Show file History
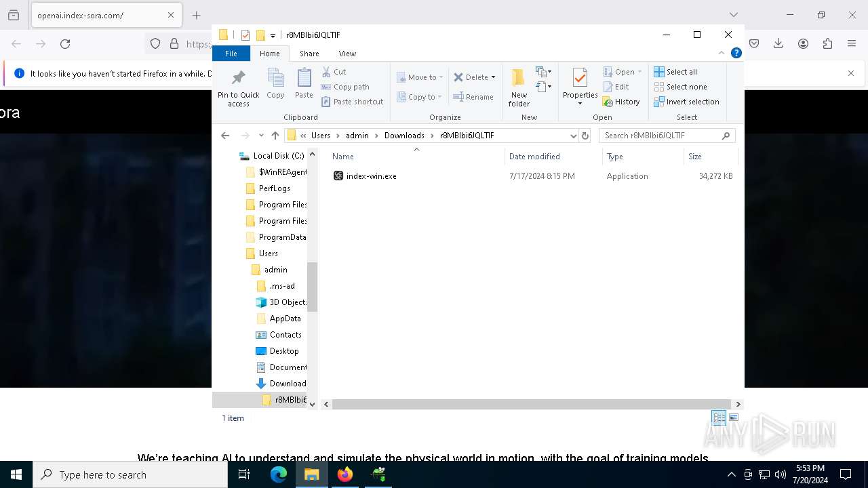This screenshot has width=868, height=488. pos(621,102)
